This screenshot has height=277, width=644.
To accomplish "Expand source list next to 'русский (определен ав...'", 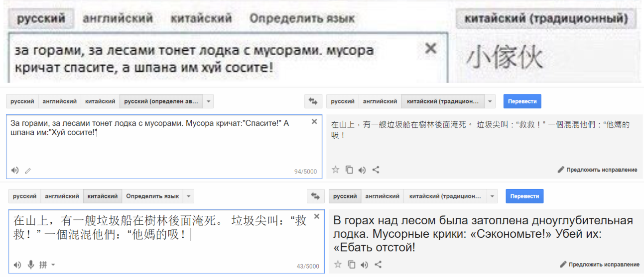I will click(209, 101).
